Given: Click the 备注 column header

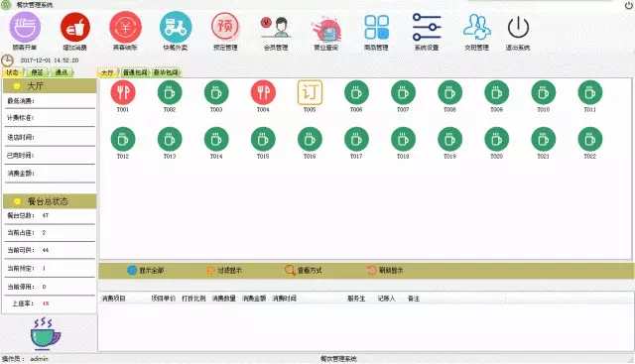Looking at the screenshot, I should pyautogui.click(x=414, y=299).
